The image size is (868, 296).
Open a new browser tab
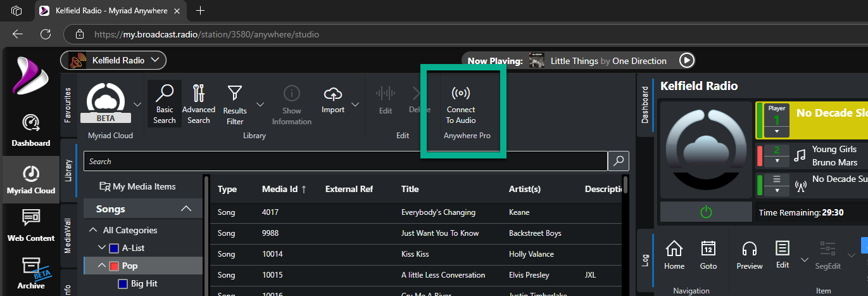coord(201,10)
